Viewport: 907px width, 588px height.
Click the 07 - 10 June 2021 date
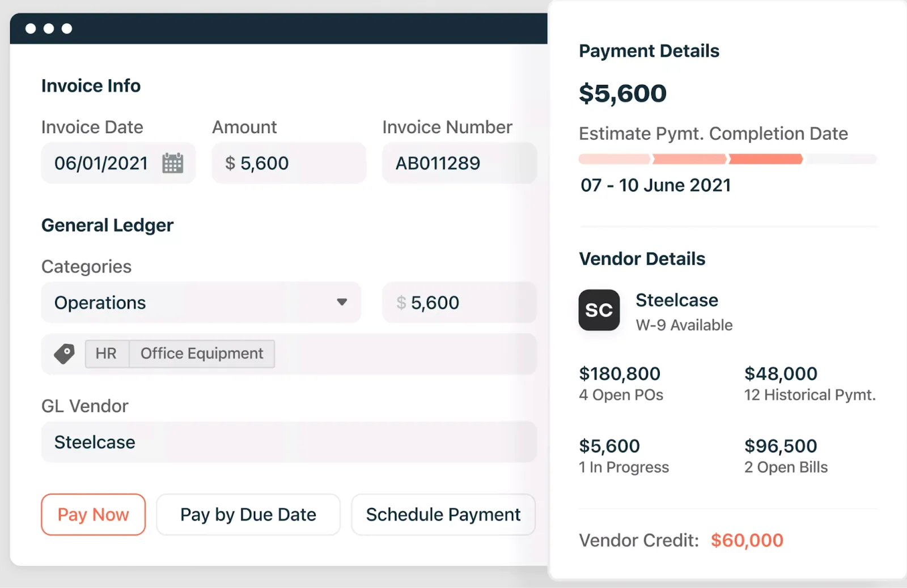click(x=656, y=185)
